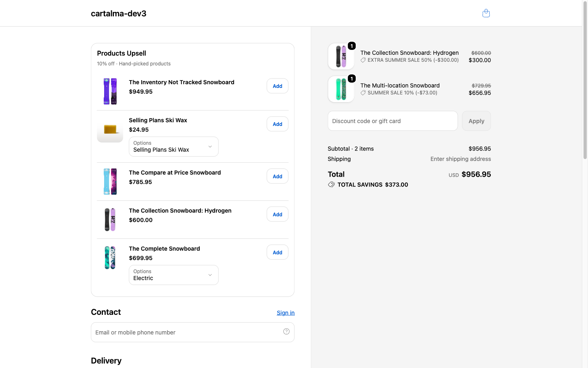The height and width of the screenshot is (368, 588).
Task: Click '10% off · Hand-picked products' text
Action: 134,64
